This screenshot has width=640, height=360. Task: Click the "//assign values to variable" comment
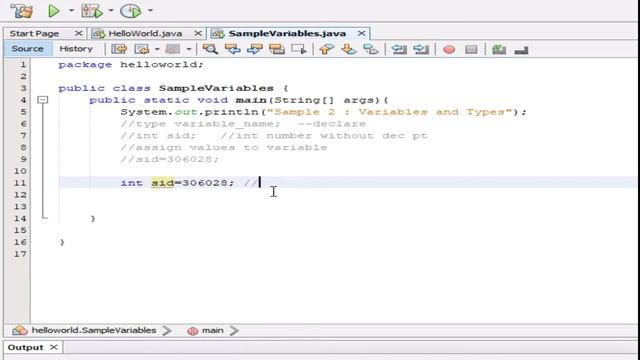point(224,147)
